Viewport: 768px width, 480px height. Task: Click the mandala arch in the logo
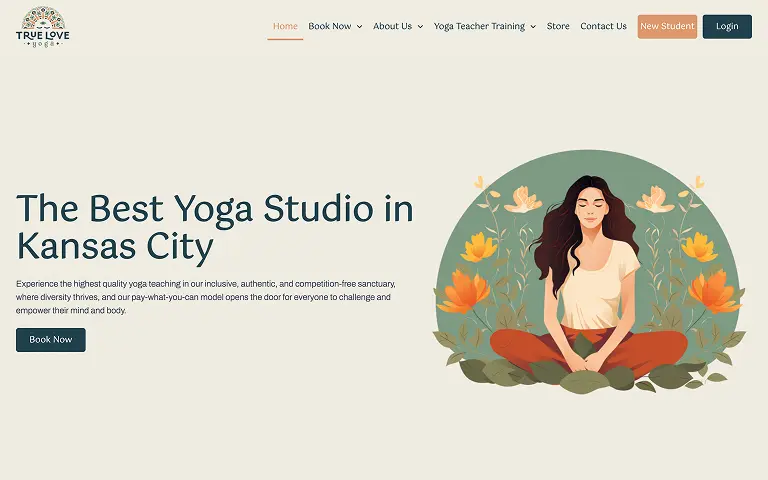pos(43,18)
